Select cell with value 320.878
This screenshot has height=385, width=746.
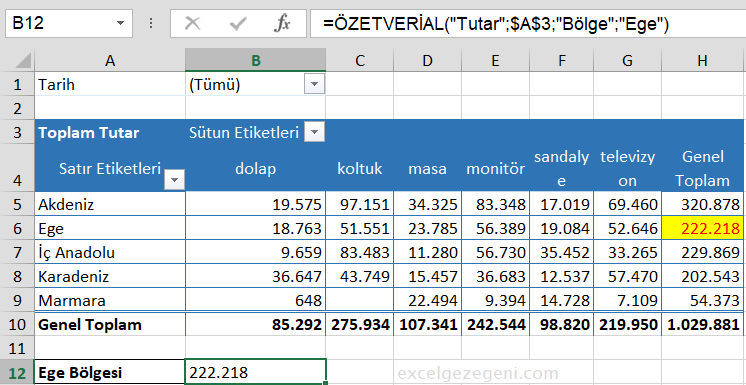(x=703, y=205)
